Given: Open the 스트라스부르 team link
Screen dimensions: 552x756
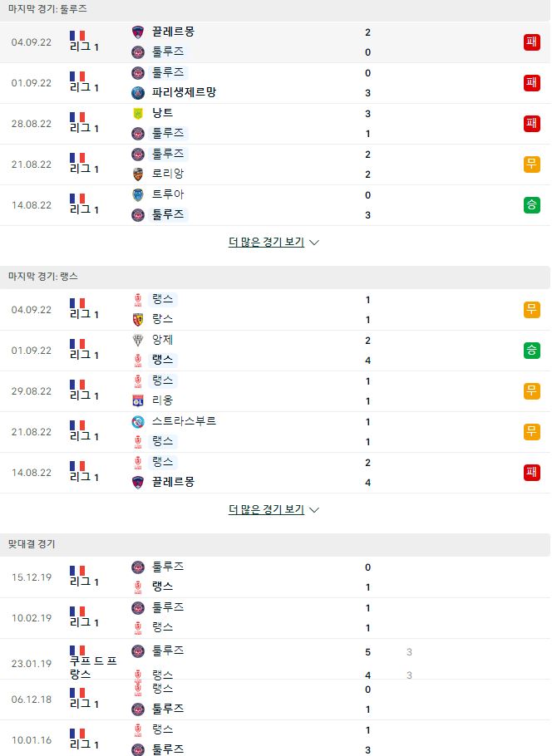Looking at the screenshot, I should click(184, 421).
